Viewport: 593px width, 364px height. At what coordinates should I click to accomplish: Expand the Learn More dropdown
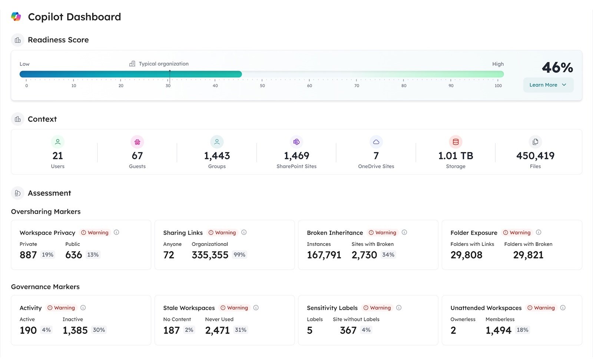(x=548, y=85)
